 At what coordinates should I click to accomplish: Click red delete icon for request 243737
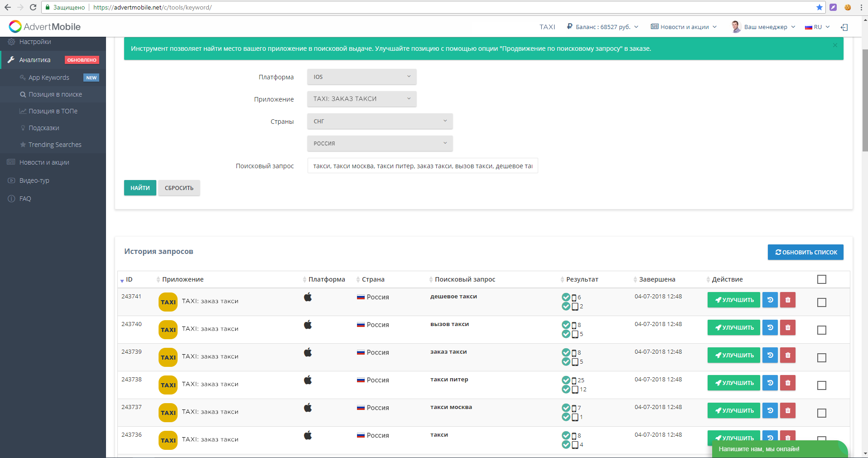pyautogui.click(x=788, y=410)
